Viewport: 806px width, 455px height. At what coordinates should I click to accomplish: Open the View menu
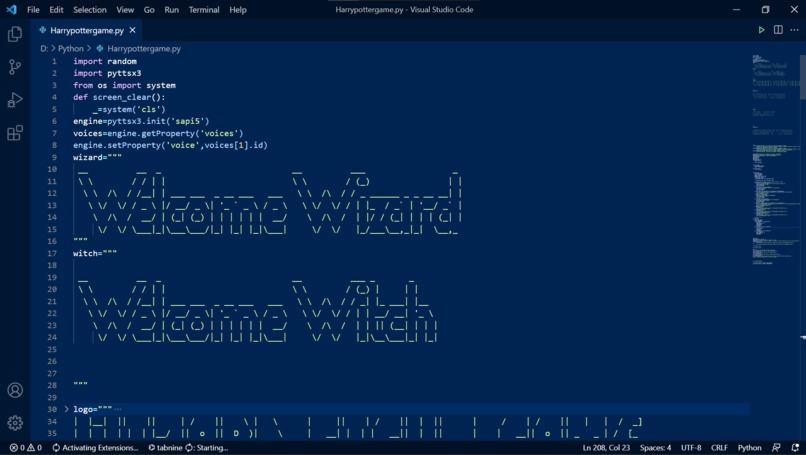[125, 9]
